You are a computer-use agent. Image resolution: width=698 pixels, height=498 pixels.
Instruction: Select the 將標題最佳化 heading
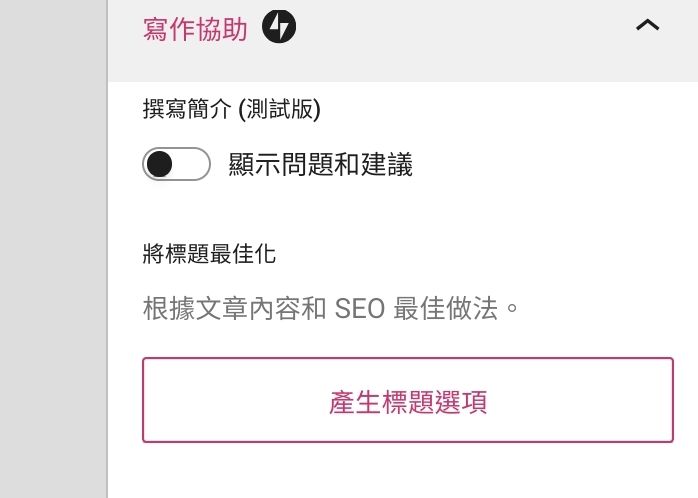209,253
